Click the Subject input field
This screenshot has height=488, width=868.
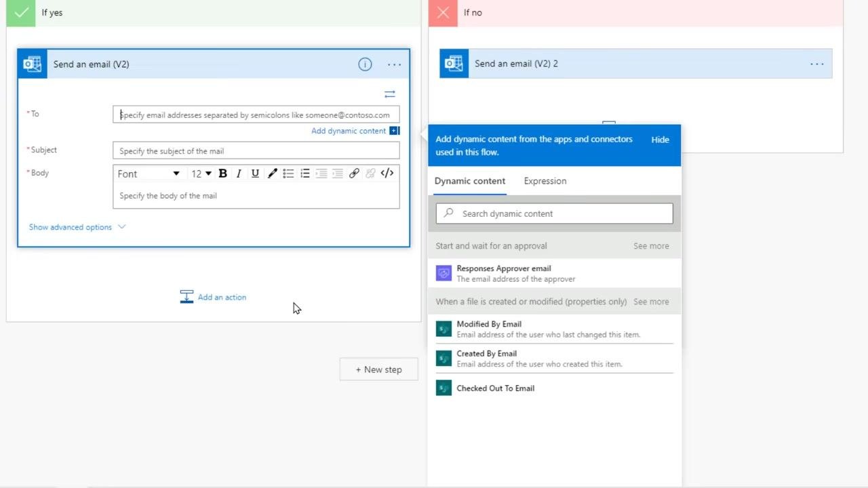coord(256,150)
